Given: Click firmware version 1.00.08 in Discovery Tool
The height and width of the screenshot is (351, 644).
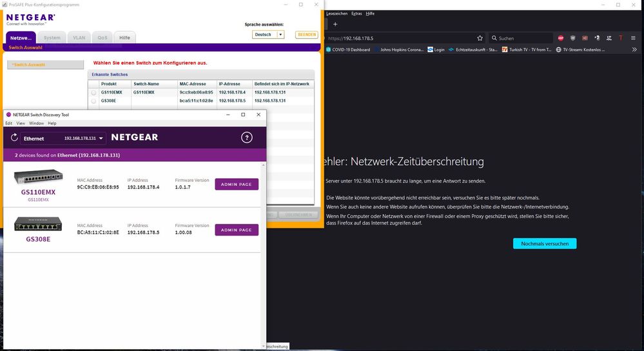Looking at the screenshot, I should (183, 232).
